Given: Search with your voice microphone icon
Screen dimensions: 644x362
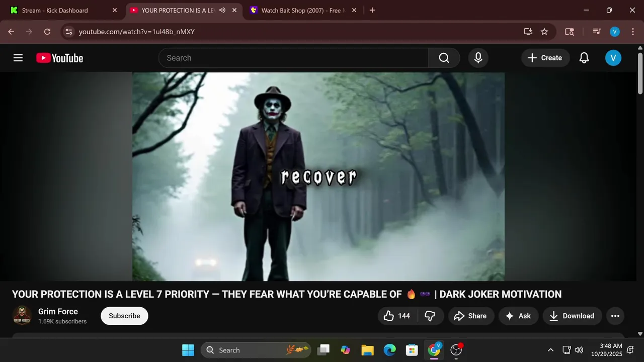Looking at the screenshot, I should pos(478,58).
